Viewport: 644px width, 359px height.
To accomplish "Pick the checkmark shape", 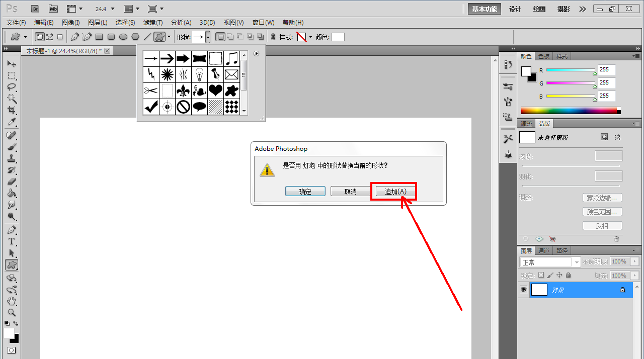I will click(x=151, y=107).
